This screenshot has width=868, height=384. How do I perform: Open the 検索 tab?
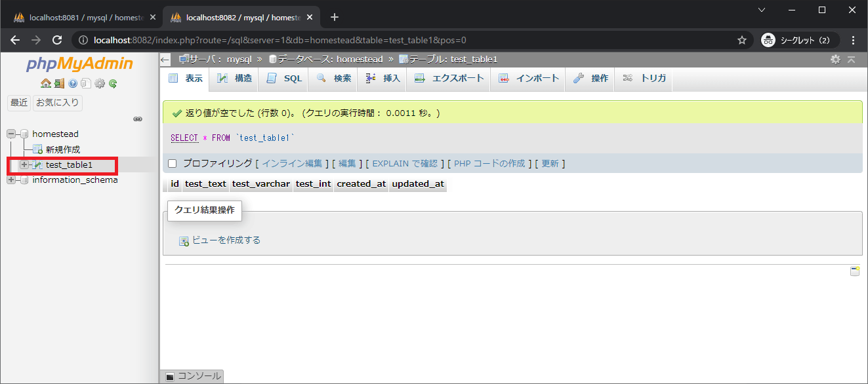[333, 79]
